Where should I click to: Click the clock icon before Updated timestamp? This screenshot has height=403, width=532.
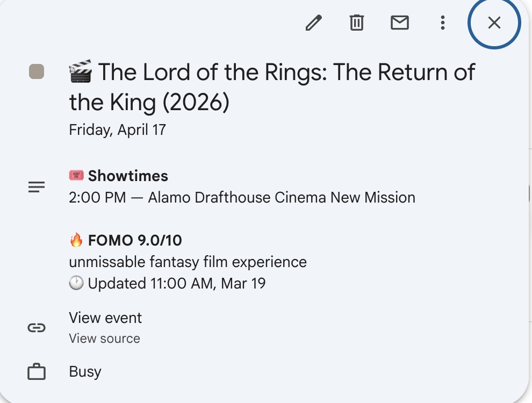pyautogui.click(x=76, y=283)
